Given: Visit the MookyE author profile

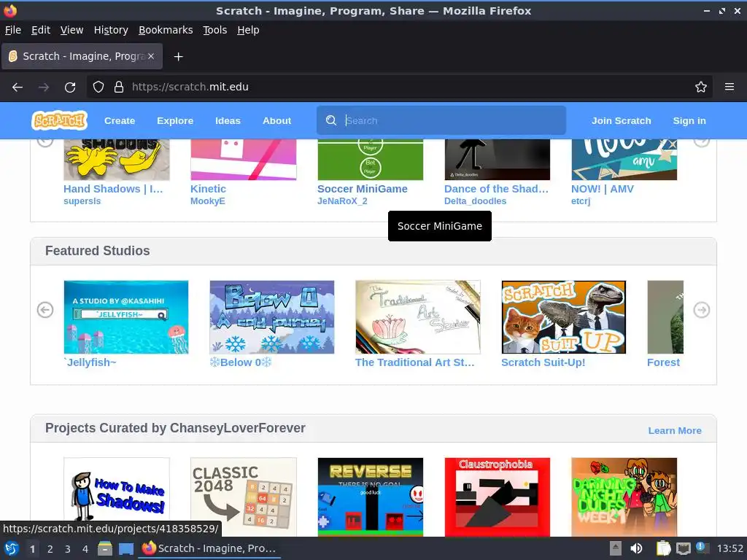Looking at the screenshot, I should 208,201.
